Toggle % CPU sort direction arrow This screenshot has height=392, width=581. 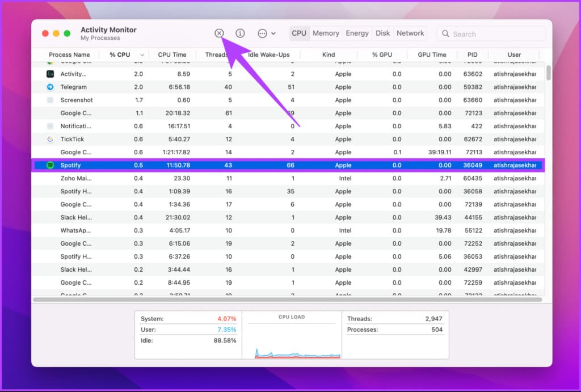(x=142, y=55)
